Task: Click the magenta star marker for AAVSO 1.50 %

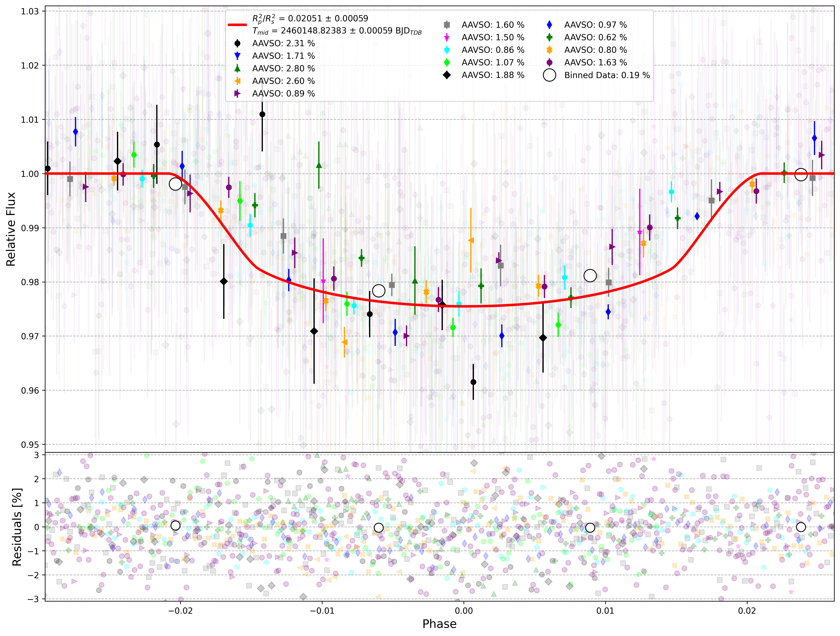Action: coord(447,37)
